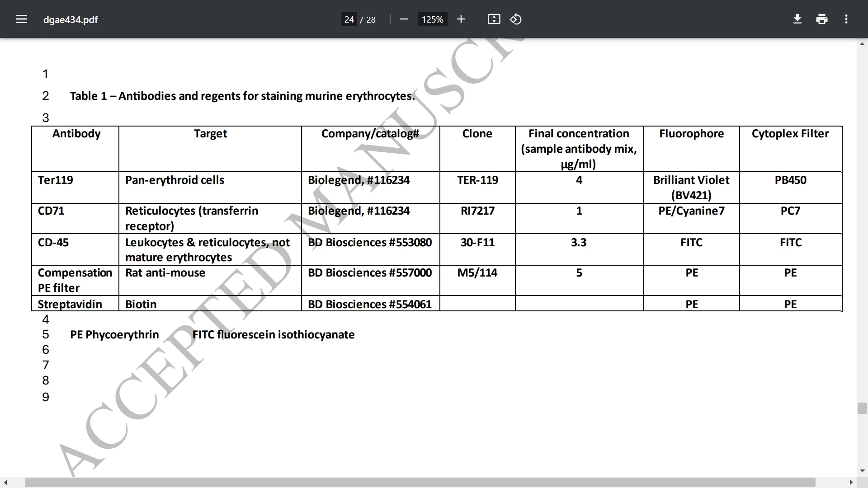Click the horizontal scrollbar thumb
The width and height of the screenshot is (868, 488).
click(420, 483)
